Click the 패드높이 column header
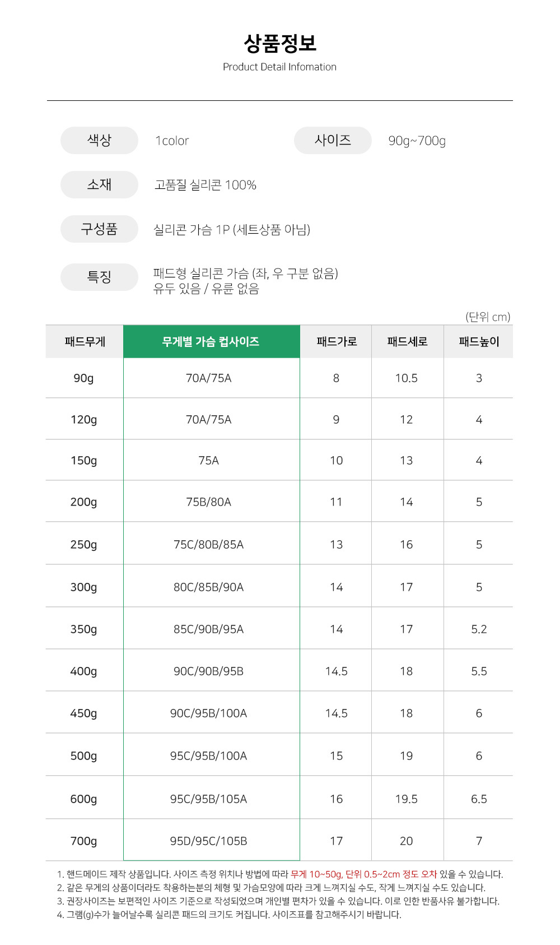This screenshot has height=945, width=560. (x=479, y=341)
